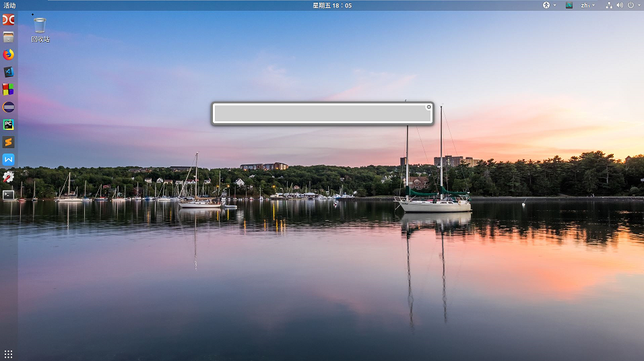Launch Sublime Text from the dock
644x361 pixels.
point(8,142)
